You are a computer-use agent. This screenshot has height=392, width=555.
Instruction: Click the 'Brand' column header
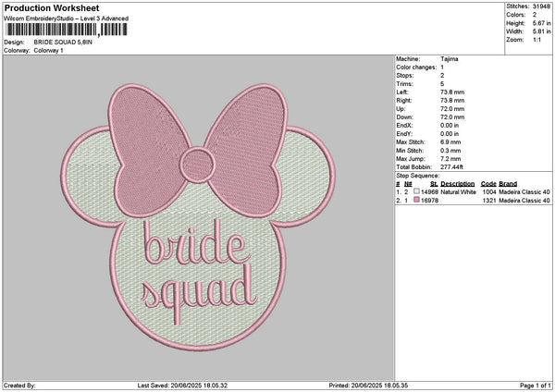click(x=508, y=184)
